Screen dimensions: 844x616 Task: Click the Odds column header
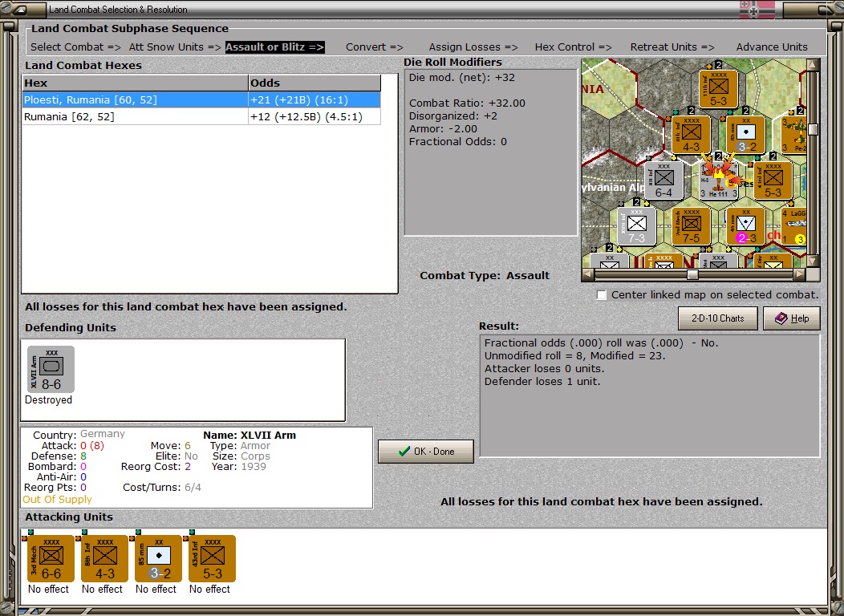click(x=314, y=83)
